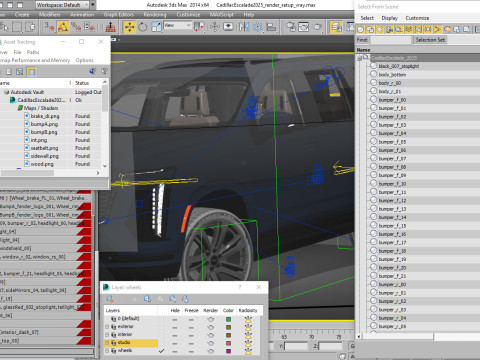480x360 pixels.
Task: Open the Render Setup icon
Action: [290, 27]
